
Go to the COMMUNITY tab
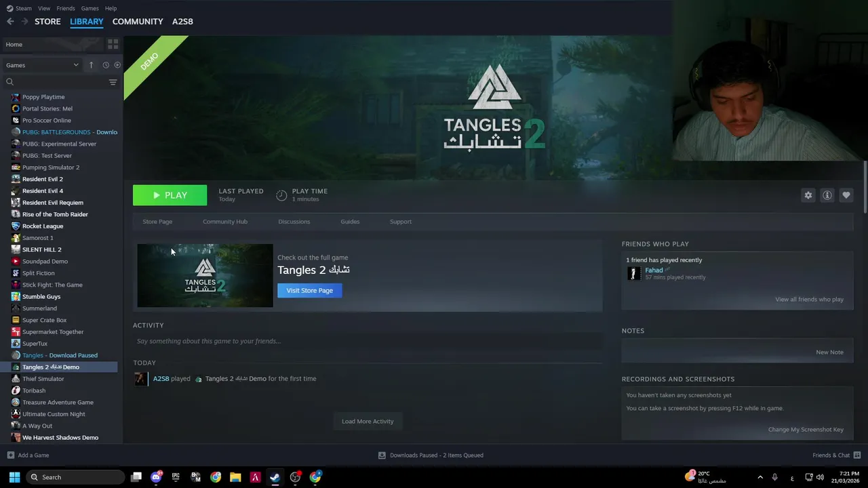click(138, 22)
